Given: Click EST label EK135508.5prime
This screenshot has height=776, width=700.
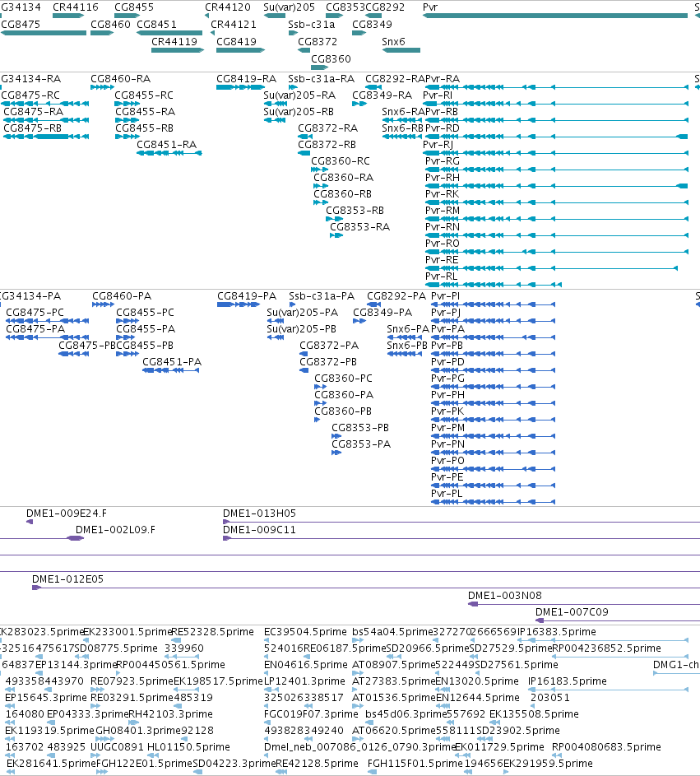Looking at the screenshot, I should tap(534, 714).
